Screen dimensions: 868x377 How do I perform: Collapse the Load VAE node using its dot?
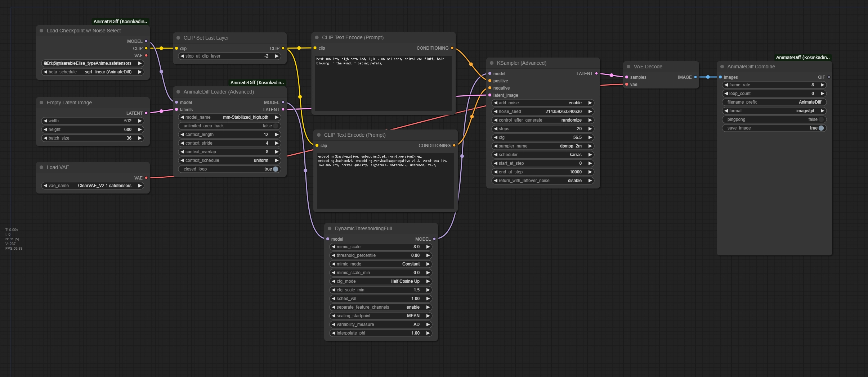point(41,167)
